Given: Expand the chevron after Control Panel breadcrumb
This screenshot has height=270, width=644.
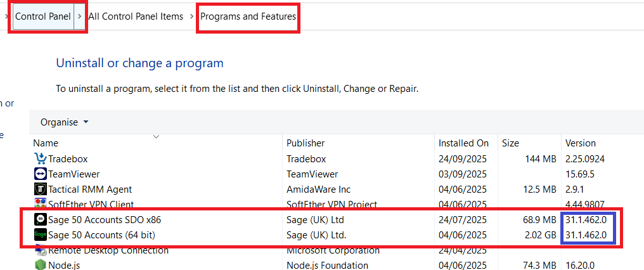Looking at the screenshot, I should [80, 16].
